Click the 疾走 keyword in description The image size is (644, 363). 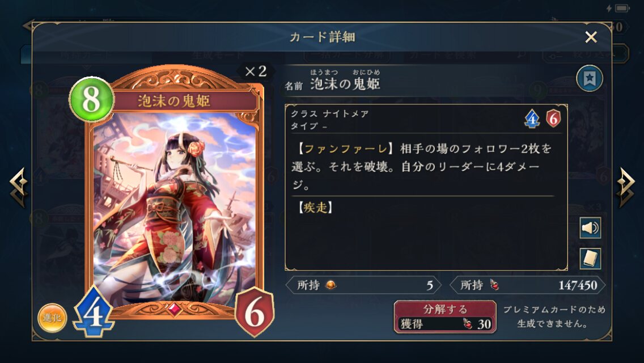point(315,208)
